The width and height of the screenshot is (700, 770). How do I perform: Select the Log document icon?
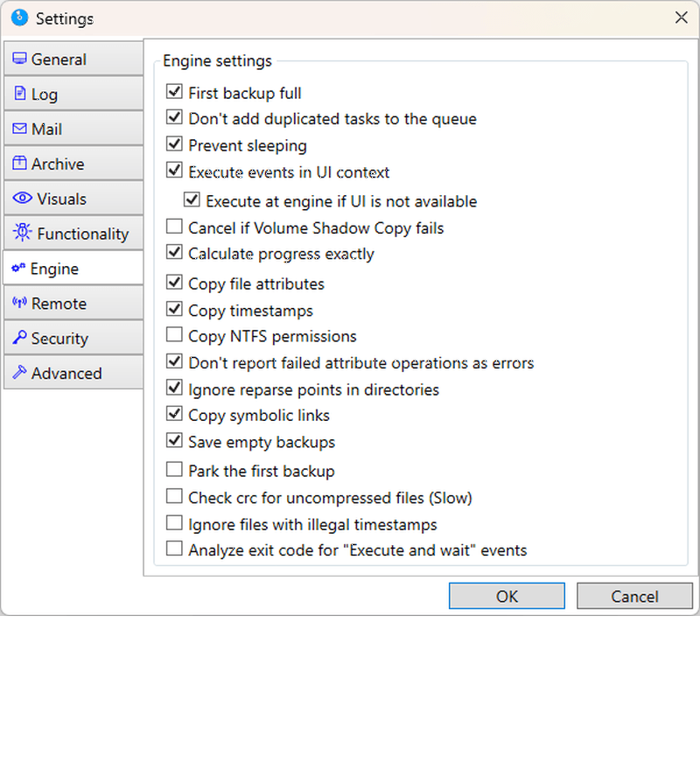[x=19, y=94]
